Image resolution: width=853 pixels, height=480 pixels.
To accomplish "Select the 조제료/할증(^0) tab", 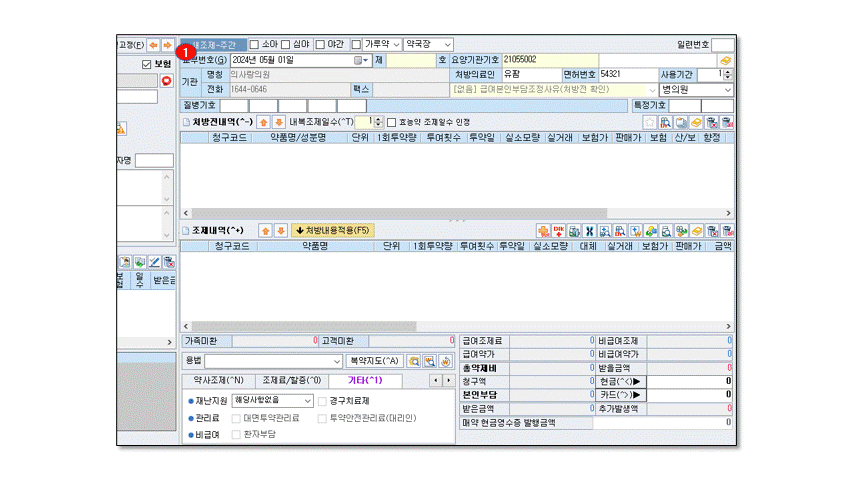I will click(x=292, y=381).
